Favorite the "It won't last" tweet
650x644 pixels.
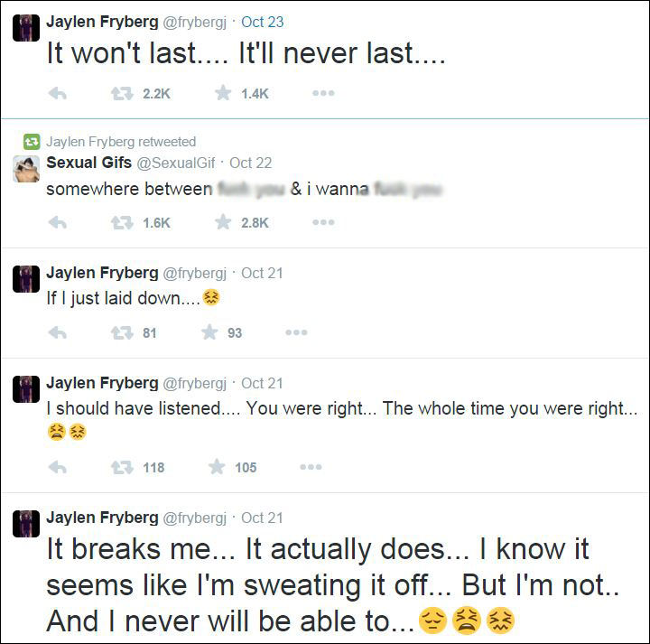pyautogui.click(x=223, y=93)
